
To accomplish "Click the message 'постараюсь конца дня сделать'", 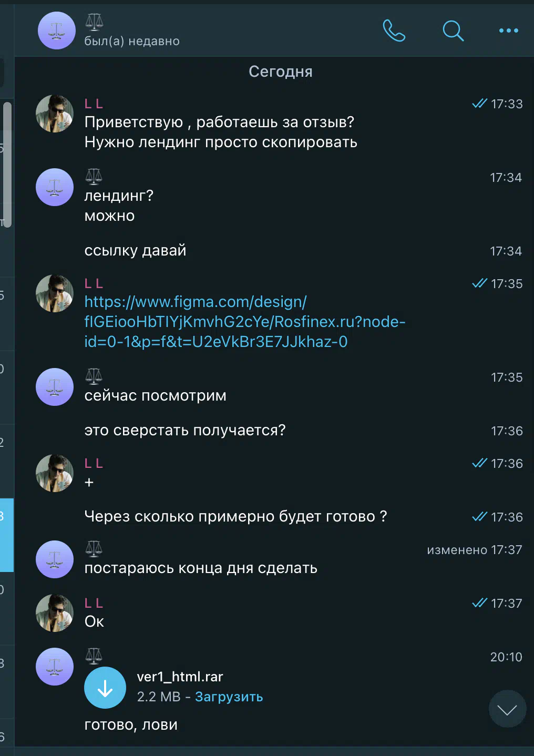I will pos(201,568).
